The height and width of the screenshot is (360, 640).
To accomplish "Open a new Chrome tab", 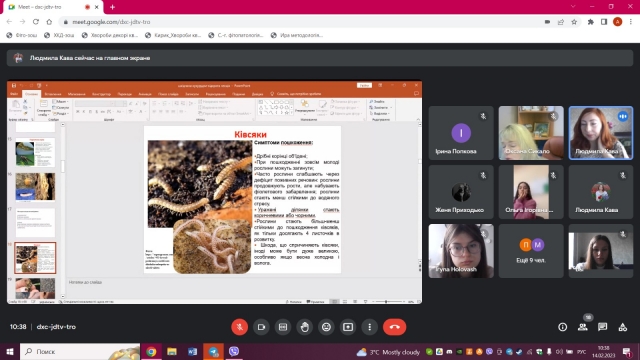I will point(112,7).
